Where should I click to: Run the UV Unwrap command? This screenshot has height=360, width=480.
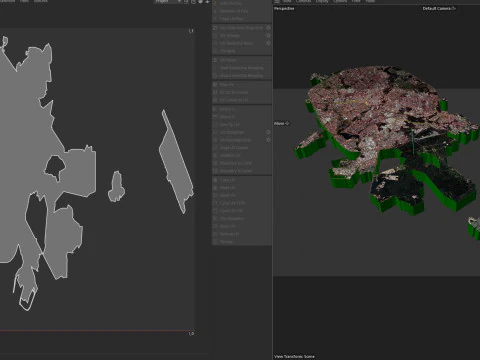coord(230,35)
